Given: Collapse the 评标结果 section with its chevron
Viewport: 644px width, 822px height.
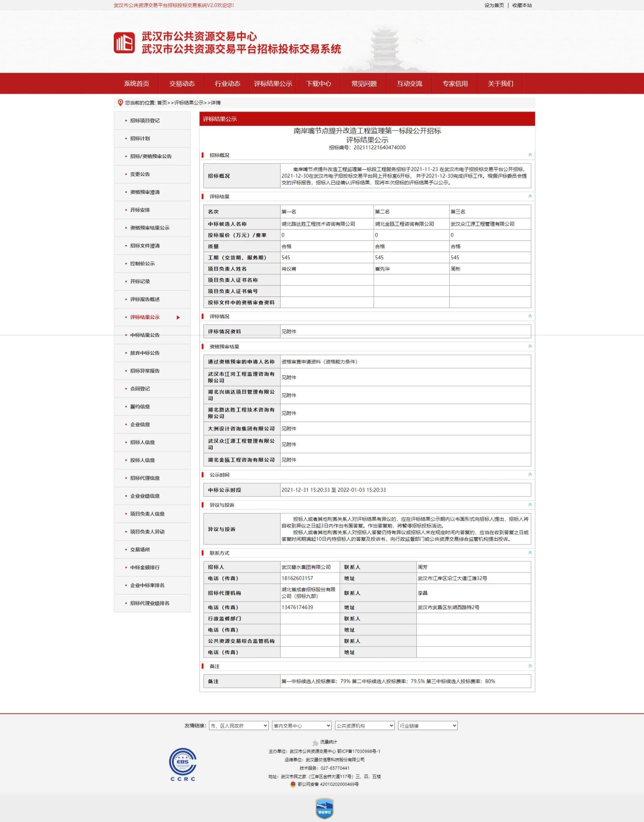Looking at the screenshot, I should tap(530, 196).
